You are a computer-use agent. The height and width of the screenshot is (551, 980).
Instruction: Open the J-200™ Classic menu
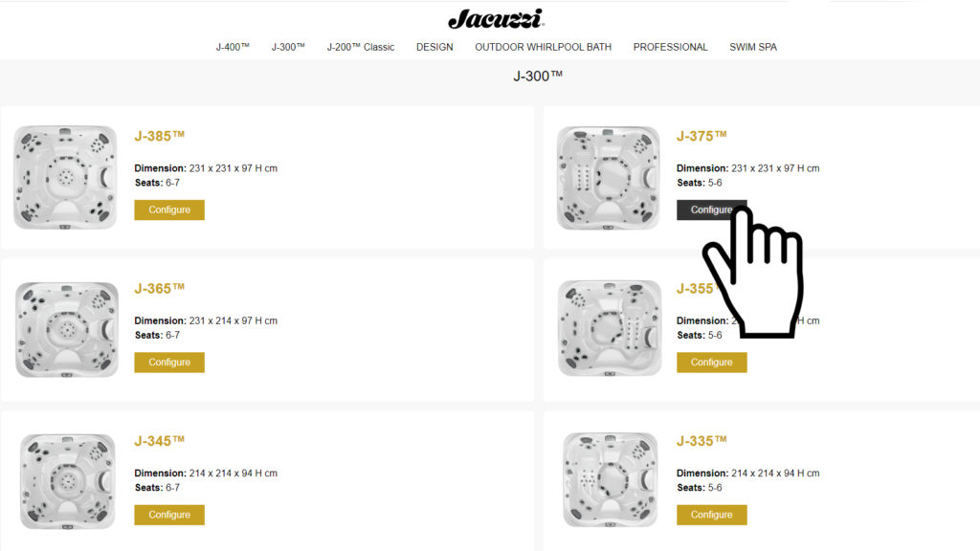pyautogui.click(x=360, y=47)
